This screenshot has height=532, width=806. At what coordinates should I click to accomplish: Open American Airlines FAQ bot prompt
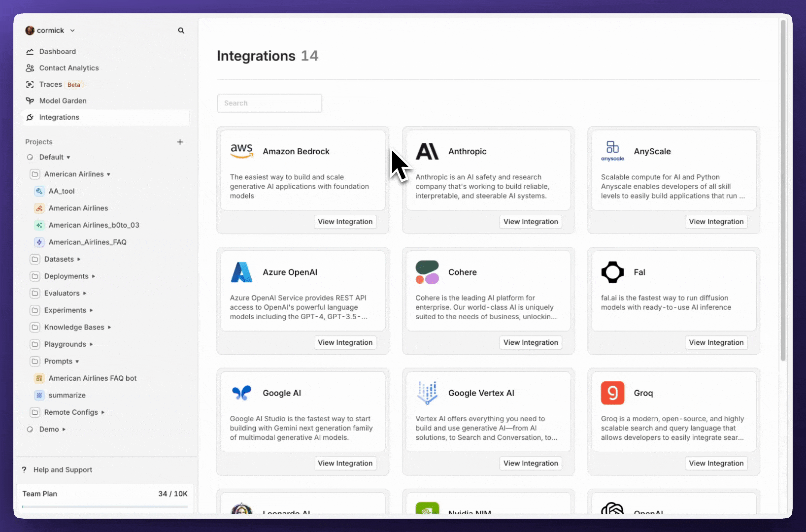coord(93,378)
